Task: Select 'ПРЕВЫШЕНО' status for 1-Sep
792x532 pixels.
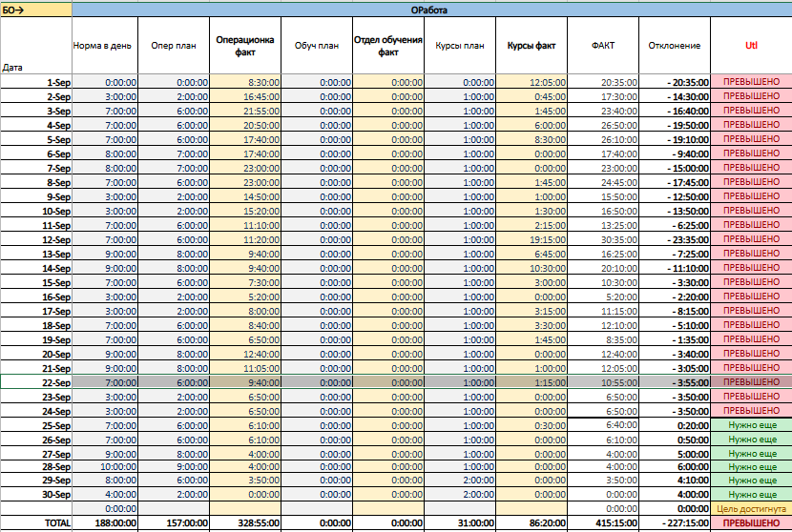Action: pos(751,82)
